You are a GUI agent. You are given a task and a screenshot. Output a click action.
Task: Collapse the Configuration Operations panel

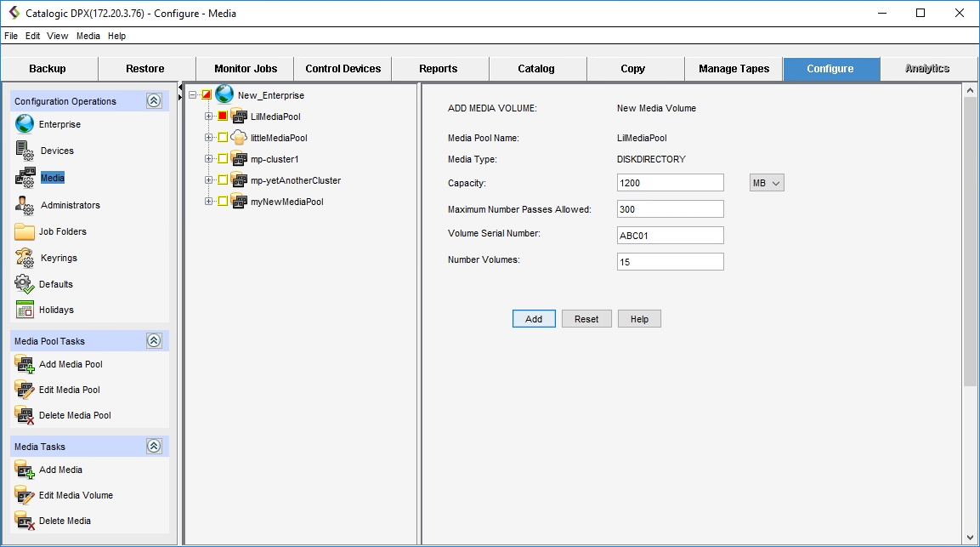(x=154, y=101)
